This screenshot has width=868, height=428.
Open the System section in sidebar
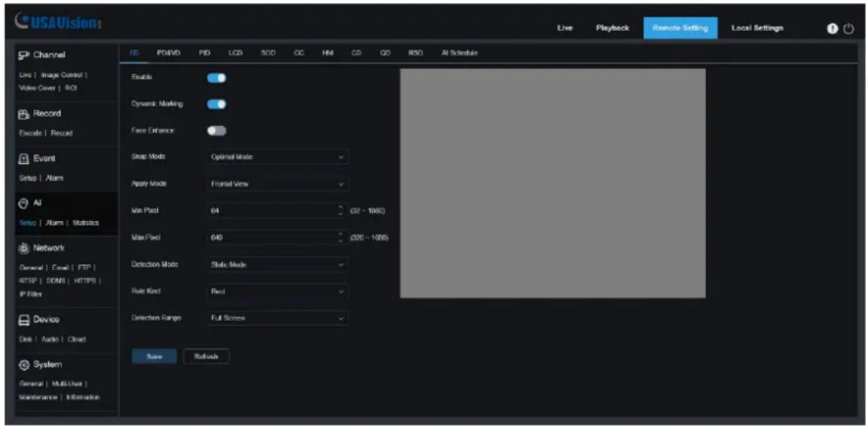pos(41,365)
